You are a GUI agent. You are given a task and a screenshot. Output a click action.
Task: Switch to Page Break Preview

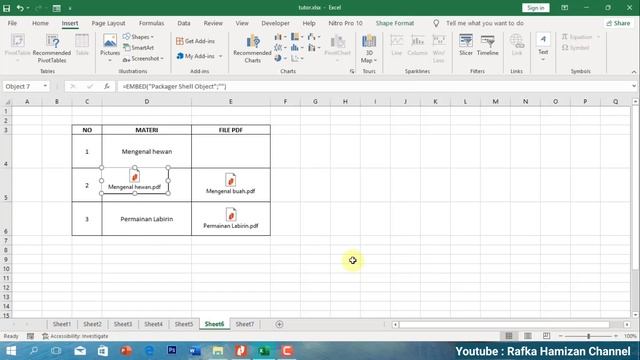(x=546, y=336)
